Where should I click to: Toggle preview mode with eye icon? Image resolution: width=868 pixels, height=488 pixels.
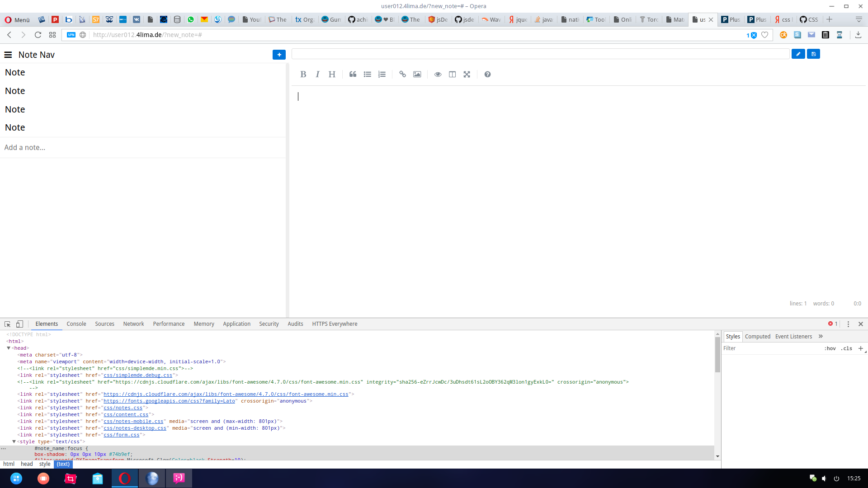tap(438, 75)
